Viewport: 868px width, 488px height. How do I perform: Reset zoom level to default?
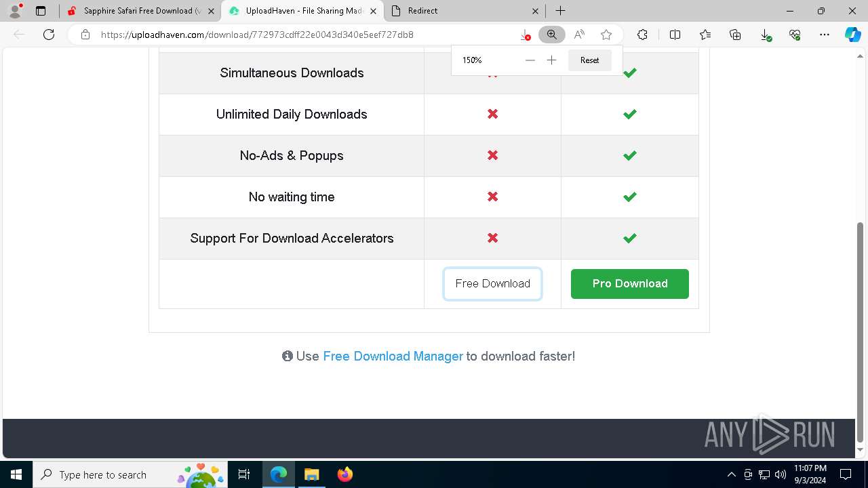tap(589, 60)
